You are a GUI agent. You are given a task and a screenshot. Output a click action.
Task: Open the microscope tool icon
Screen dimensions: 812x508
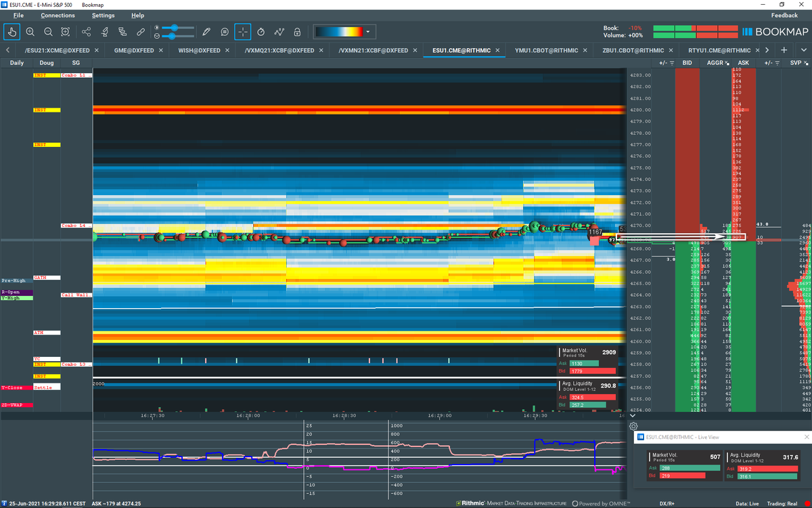click(x=104, y=32)
